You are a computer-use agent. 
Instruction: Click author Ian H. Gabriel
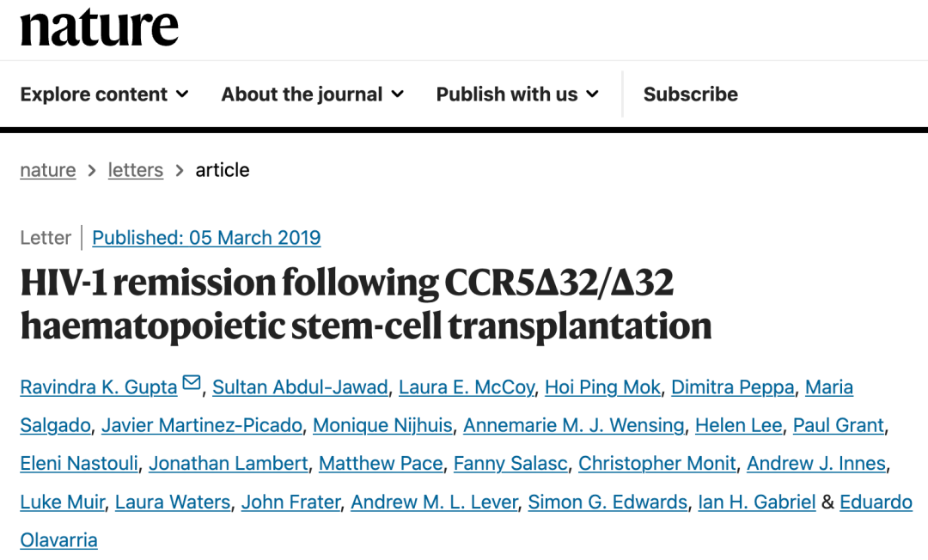pos(757,502)
